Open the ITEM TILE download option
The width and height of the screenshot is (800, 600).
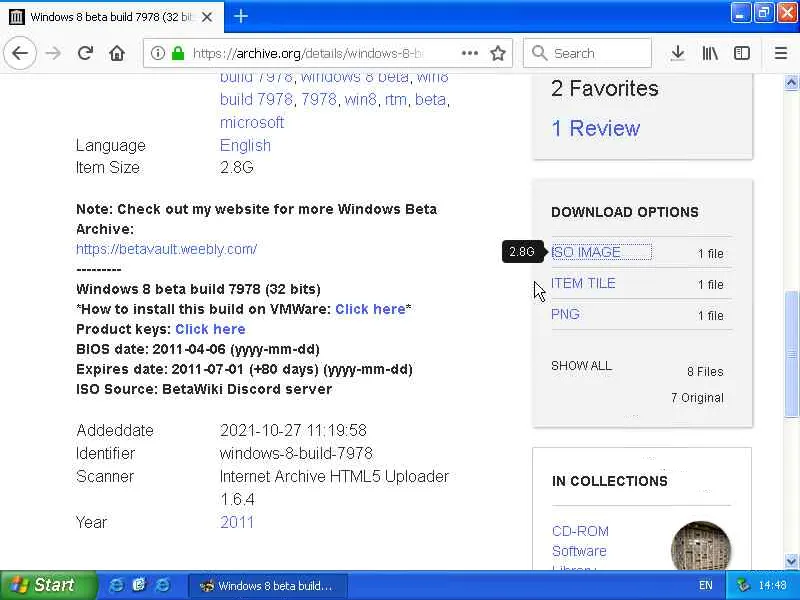[583, 283]
